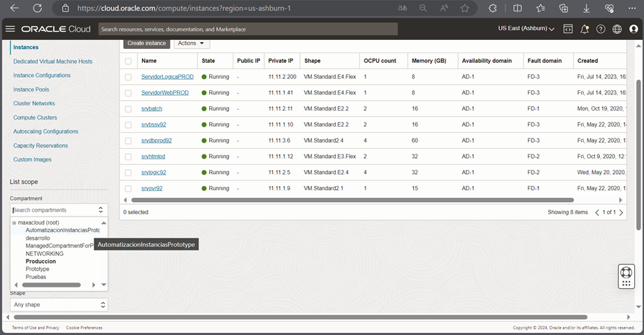Open Instance Pools in sidebar
This screenshot has width=644, height=335.
(31, 90)
